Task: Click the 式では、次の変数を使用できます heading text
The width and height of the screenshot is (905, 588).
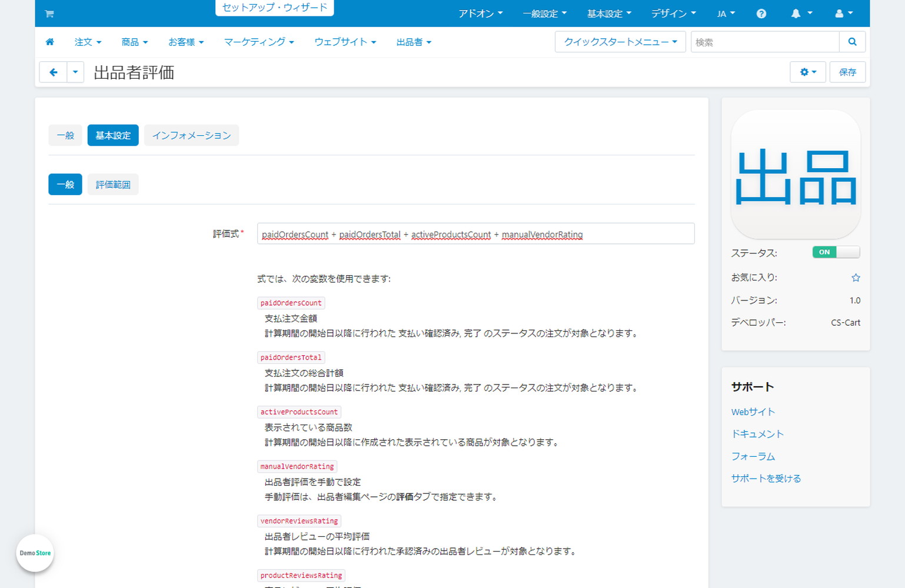Action: tap(324, 279)
